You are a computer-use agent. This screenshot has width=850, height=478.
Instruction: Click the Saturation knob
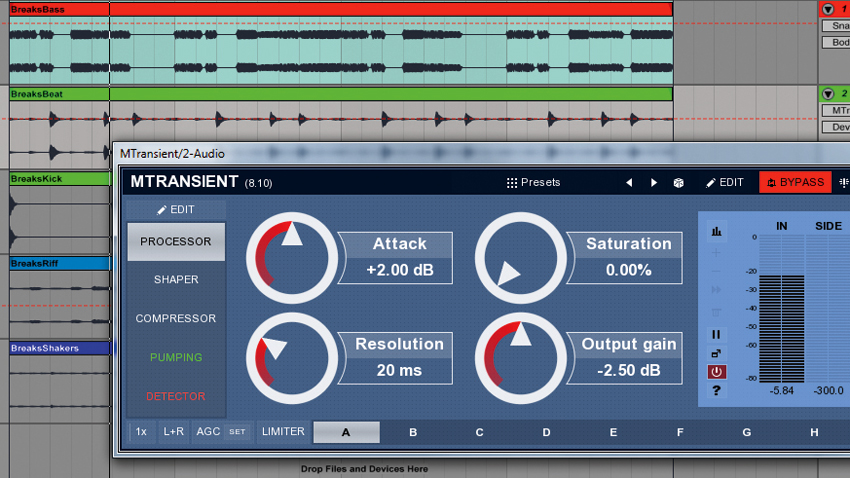point(520,258)
